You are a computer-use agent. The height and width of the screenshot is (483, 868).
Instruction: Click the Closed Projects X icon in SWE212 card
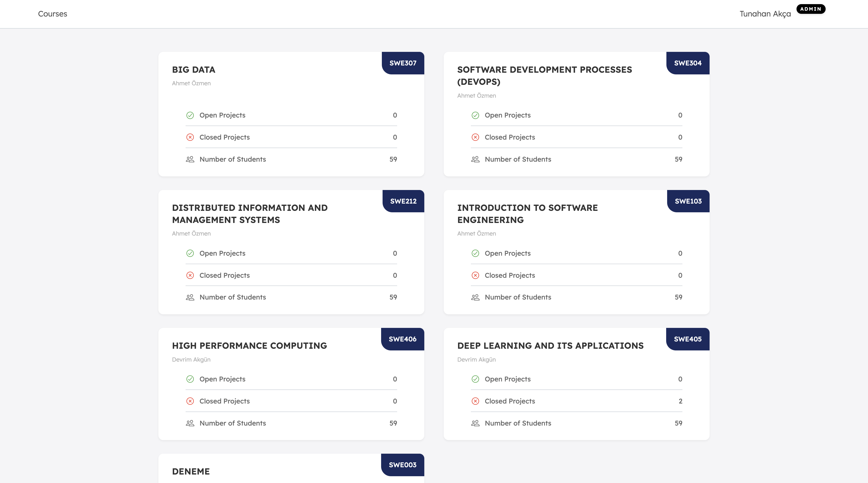[x=190, y=275]
